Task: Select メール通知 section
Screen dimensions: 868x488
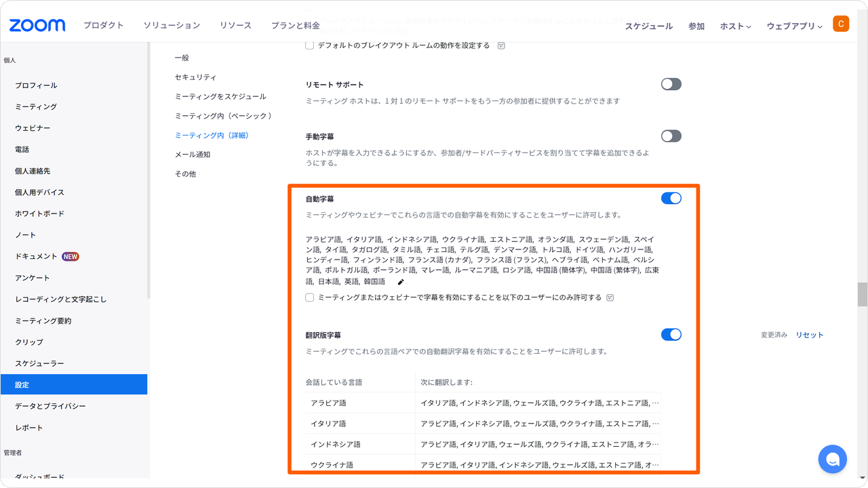Action: (193, 155)
